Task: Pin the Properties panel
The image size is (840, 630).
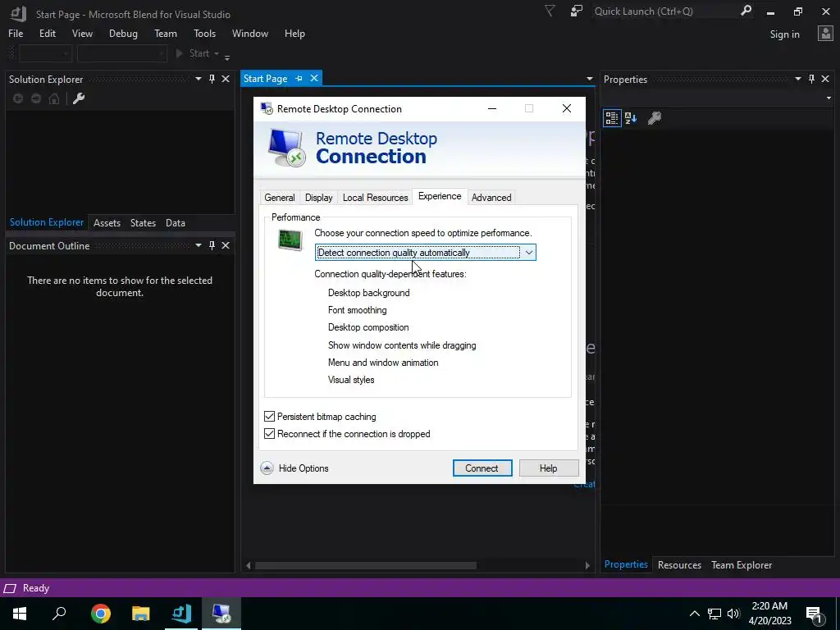Action: click(811, 79)
